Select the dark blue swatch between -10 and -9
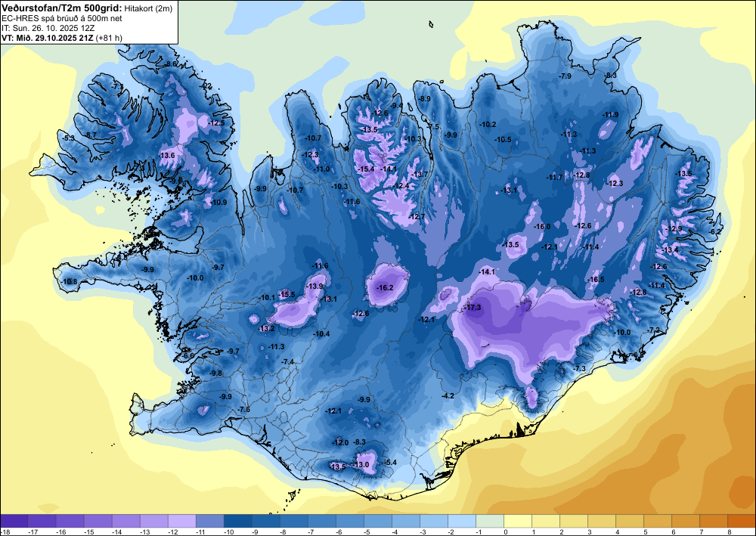The image size is (756, 536). tap(237, 521)
